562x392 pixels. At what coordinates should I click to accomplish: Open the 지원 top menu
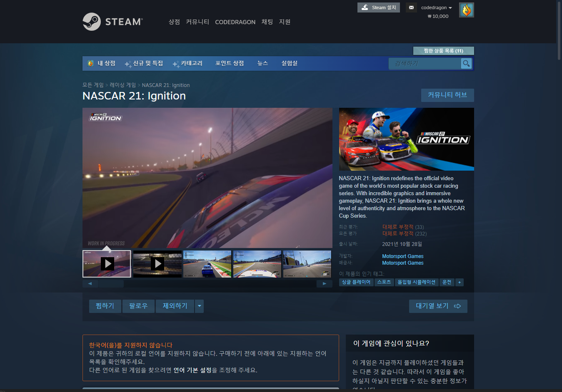[x=285, y=22]
